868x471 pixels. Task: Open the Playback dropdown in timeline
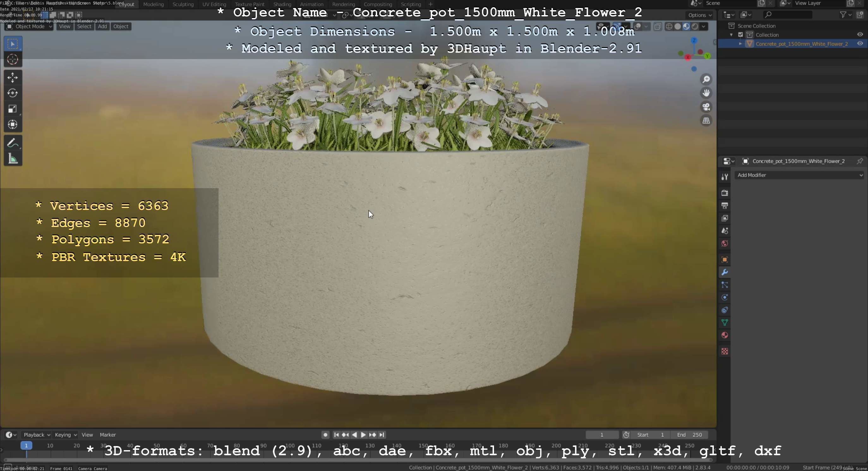point(37,435)
